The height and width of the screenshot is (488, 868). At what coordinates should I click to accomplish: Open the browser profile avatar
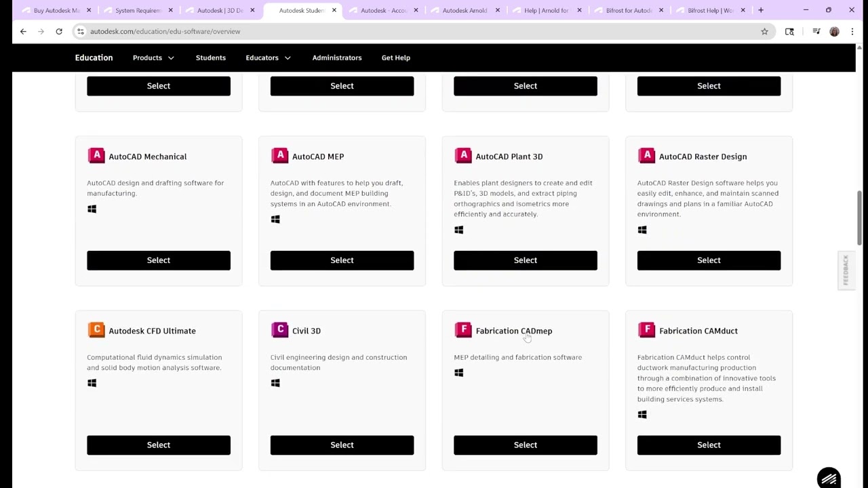[x=834, y=31]
